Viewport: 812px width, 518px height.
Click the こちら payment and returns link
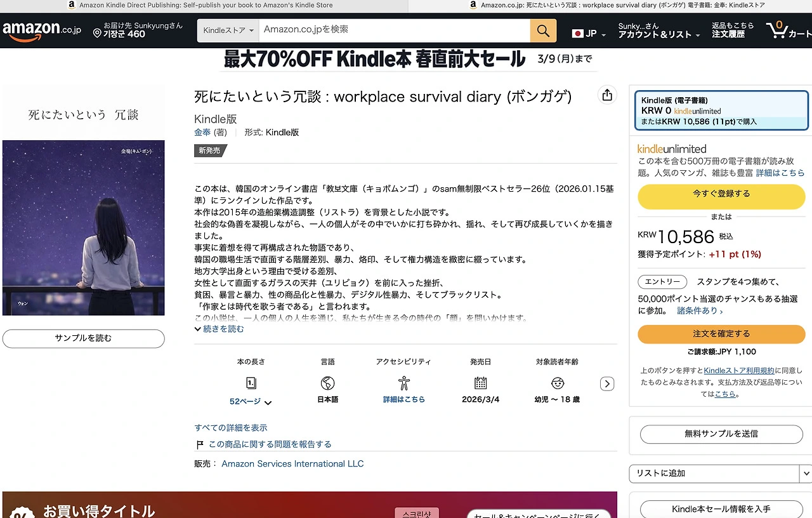tap(725, 394)
